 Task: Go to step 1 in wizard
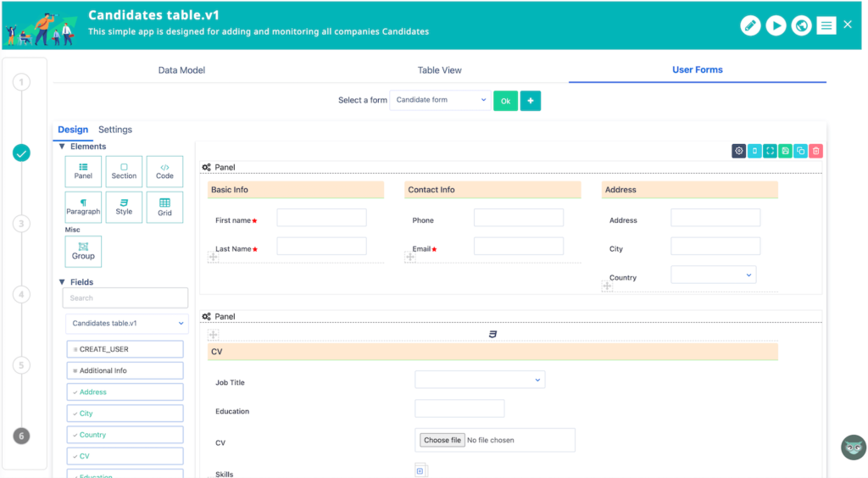(21, 82)
